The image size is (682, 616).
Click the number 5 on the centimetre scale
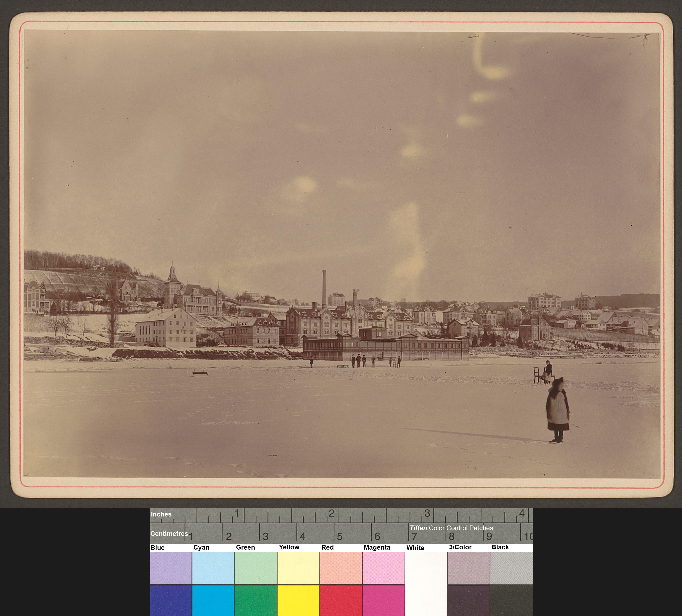tap(340, 537)
